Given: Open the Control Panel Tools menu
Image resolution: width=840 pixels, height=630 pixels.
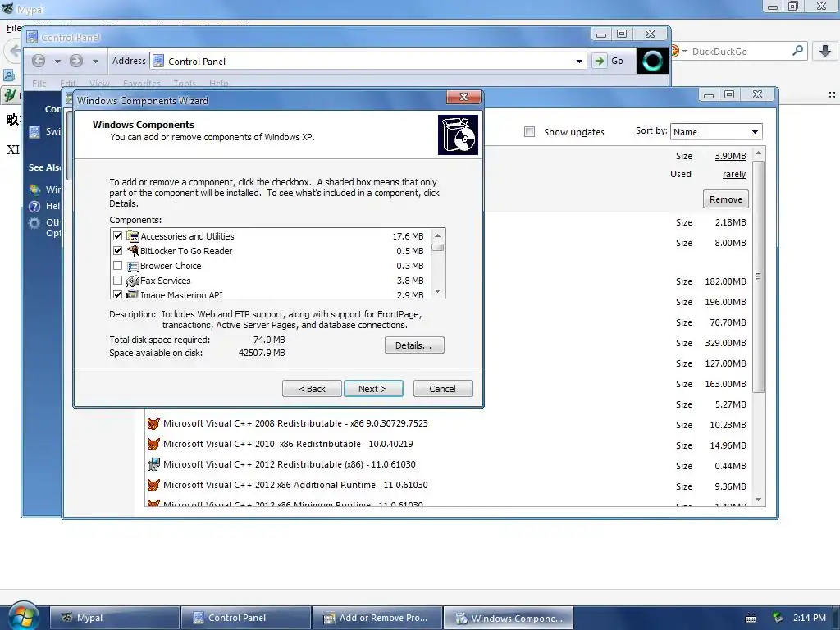Looking at the screenshot, I should point(185,84).
